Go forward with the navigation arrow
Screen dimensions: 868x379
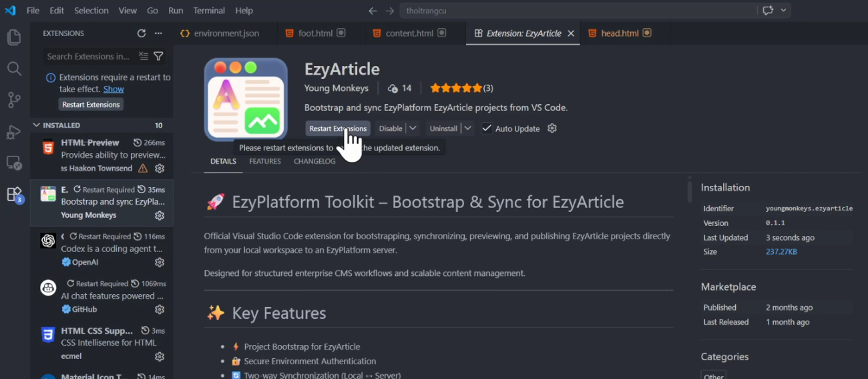pos(390,11)
